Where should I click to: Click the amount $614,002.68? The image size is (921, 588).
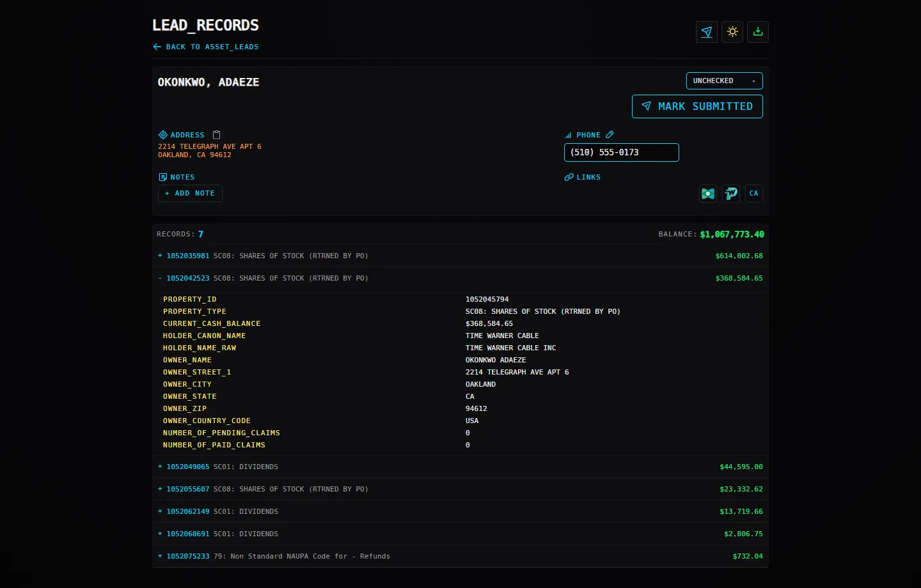pyautogui.click(x=739, y=256)
